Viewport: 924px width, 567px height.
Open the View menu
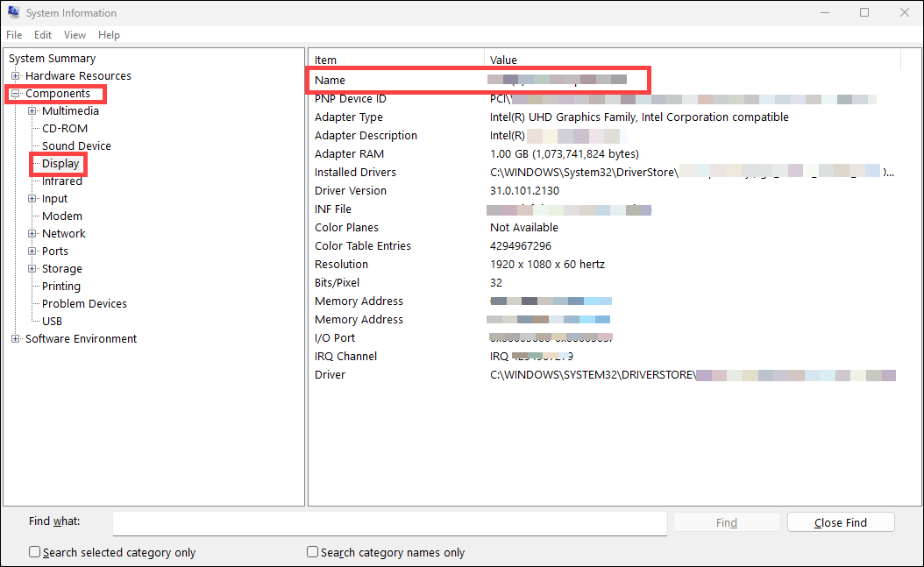click(75, 35)
